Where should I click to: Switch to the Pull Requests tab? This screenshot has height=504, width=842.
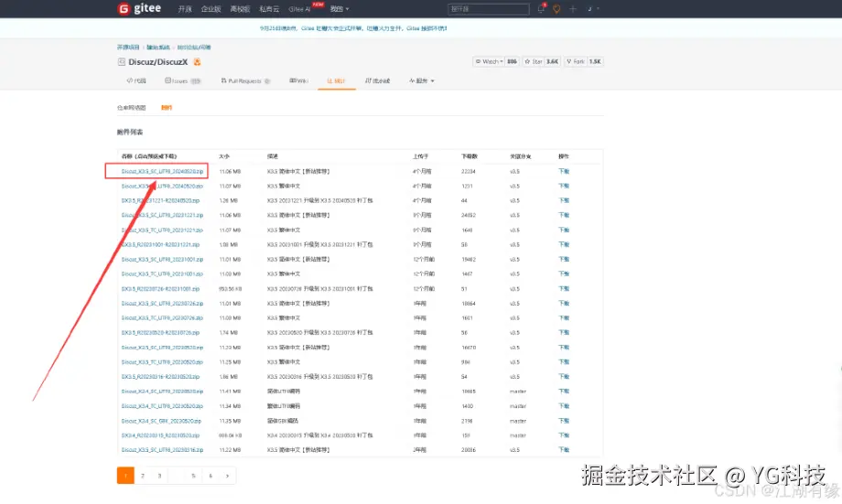tap(245, 81)
